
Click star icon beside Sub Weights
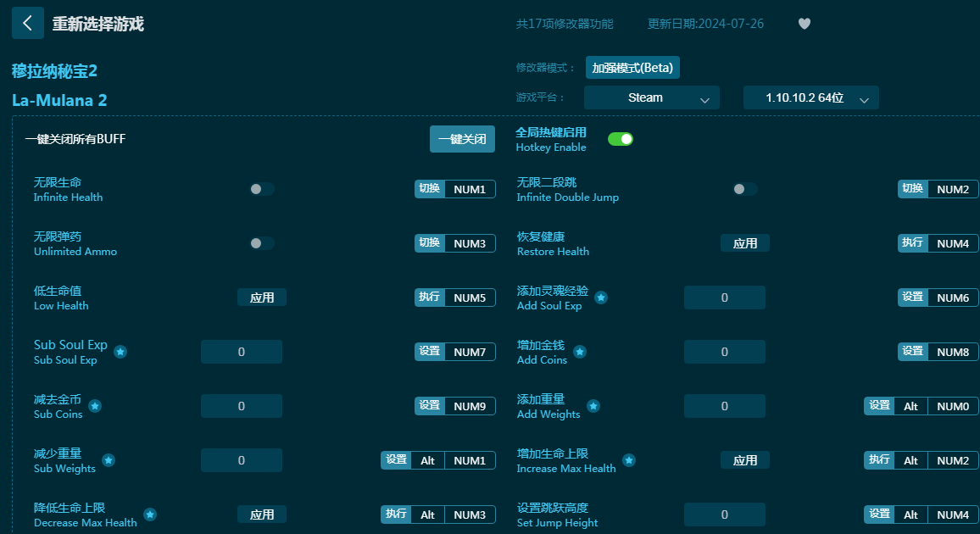click(x=109, y=460)
